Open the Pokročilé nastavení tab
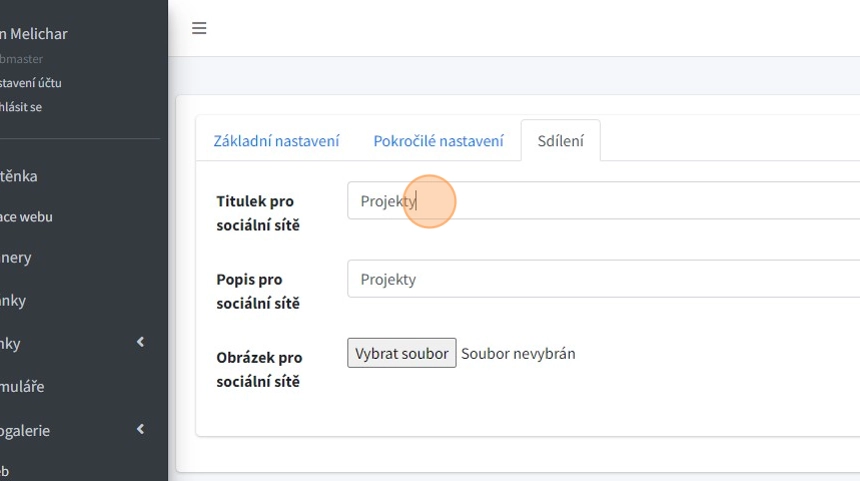Screen dimensions: 860x481 click(x=438, y=141)
